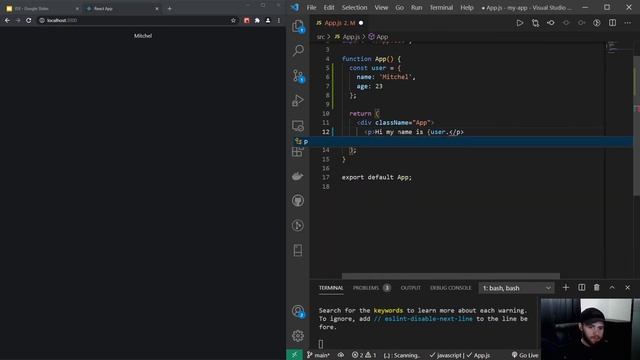This screenshot has width=640, height=360.
Task: Open the Terminal menu
Action: click(441, 7)
